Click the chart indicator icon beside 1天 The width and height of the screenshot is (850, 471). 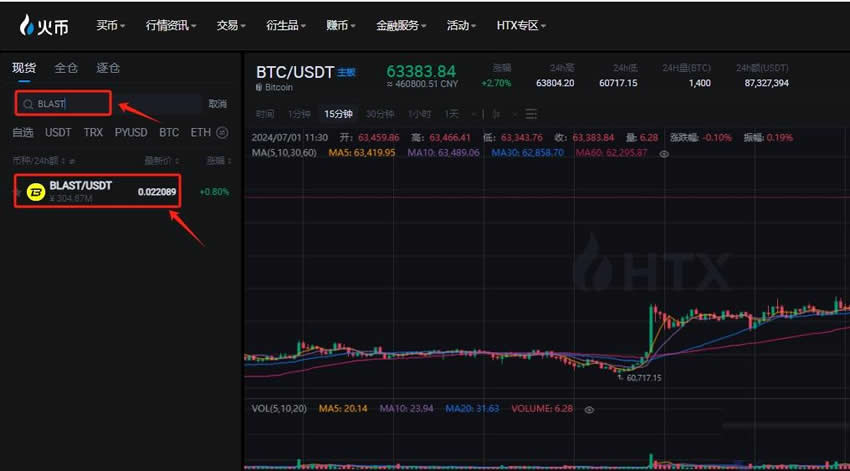tap(497, 114)
